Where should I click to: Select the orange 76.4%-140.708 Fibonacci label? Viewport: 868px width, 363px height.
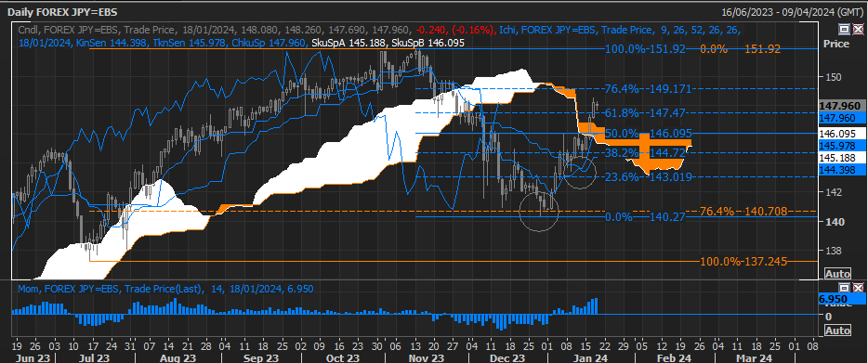pos(743,211)
